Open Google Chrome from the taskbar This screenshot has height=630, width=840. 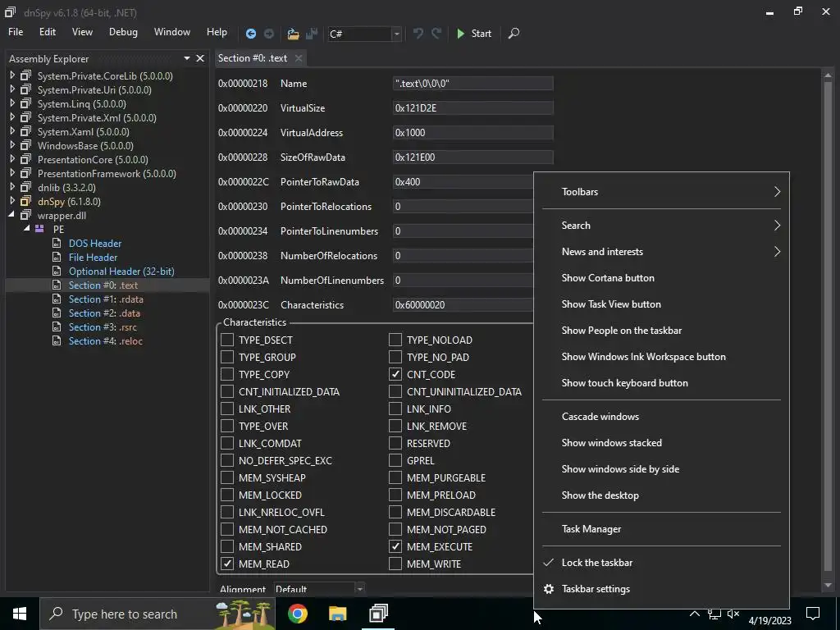coord(298,614)
